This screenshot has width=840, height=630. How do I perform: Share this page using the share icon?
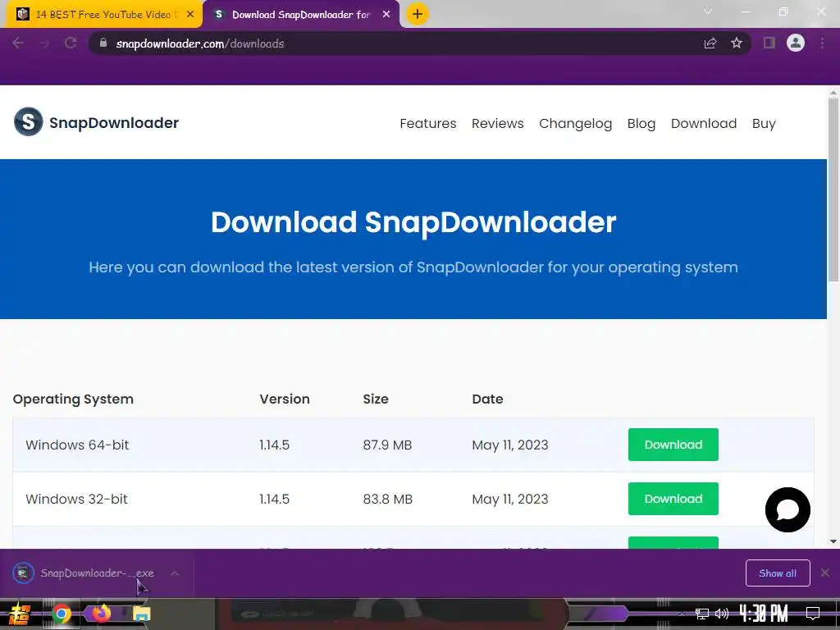point(710,43)
